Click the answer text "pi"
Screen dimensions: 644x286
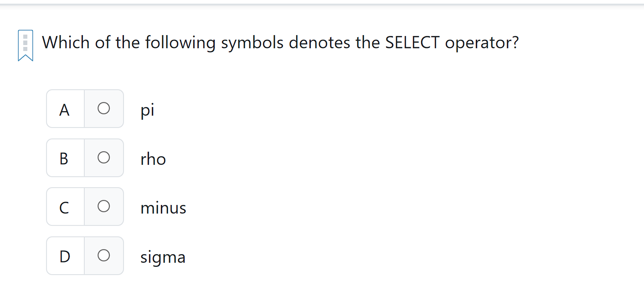click(147, 109)
